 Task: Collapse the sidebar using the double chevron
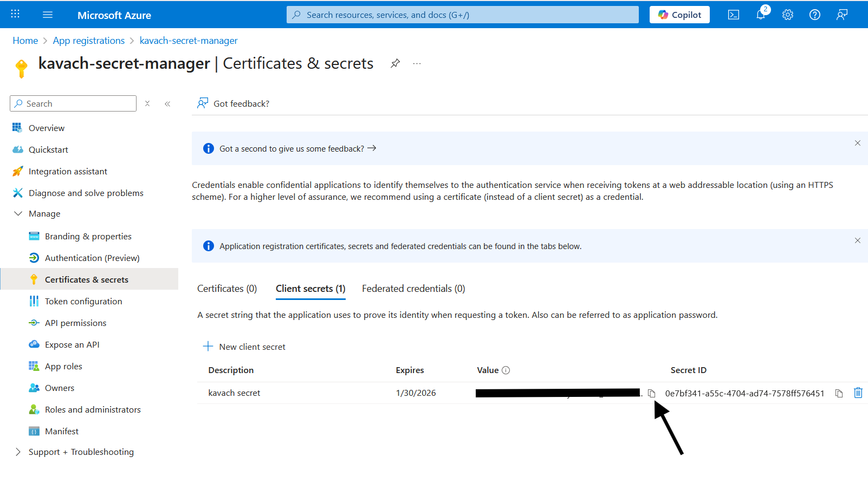(x=167, y=103)
